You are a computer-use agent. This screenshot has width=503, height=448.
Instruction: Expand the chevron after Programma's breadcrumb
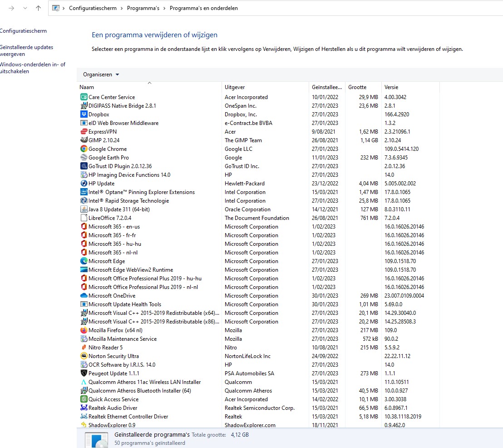pos(165,8)
